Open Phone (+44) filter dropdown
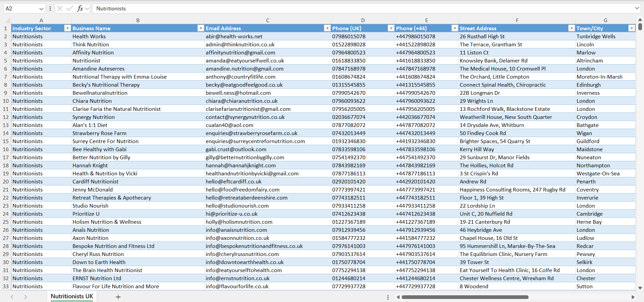 click(x=455, y=28)
